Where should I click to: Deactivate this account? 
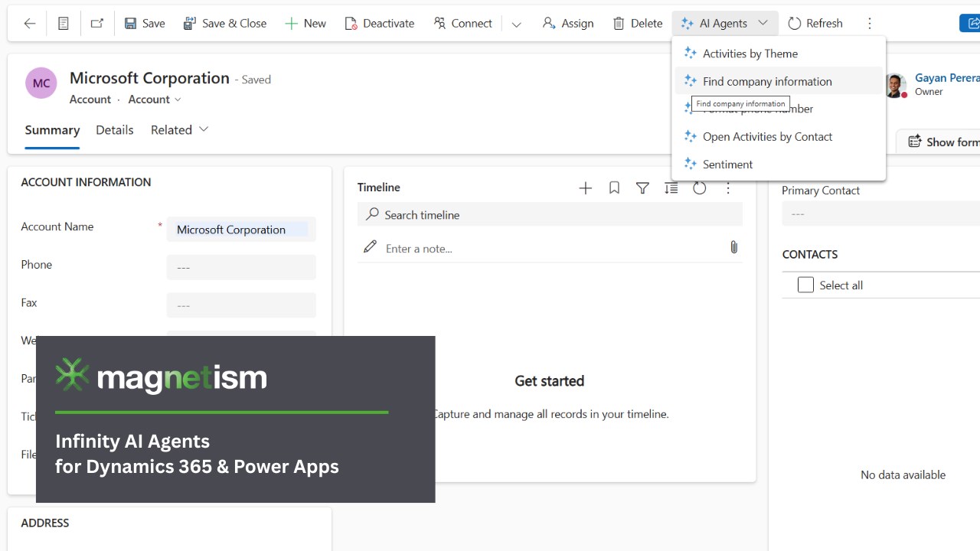(380, 24)
